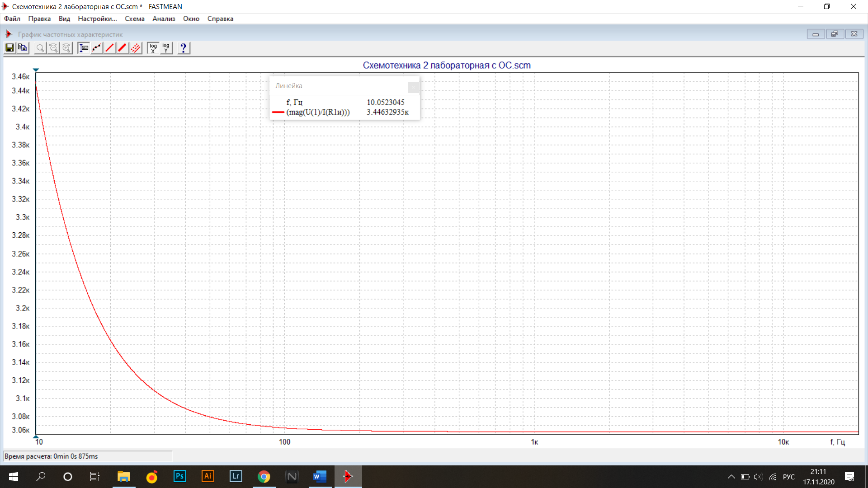Select thick line style
The image size is (868, 488).
[123, 48]
